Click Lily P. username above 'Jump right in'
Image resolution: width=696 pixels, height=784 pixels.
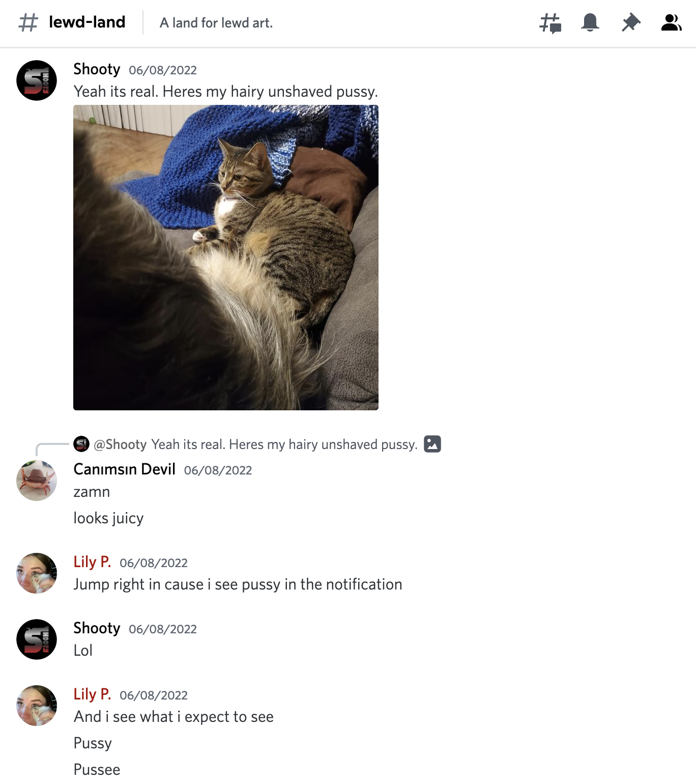click(x=92, y=562)
